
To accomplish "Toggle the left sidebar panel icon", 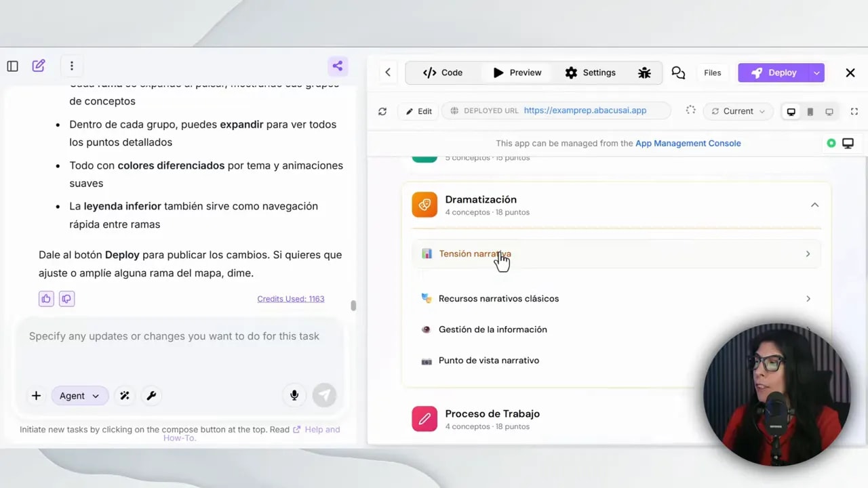I will [12, 66].
